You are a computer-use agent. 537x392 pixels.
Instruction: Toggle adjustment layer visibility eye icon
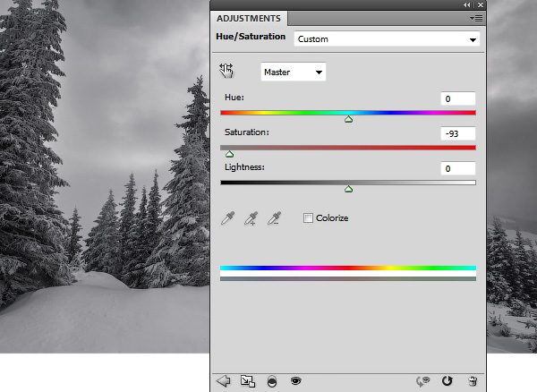(296, 380)
